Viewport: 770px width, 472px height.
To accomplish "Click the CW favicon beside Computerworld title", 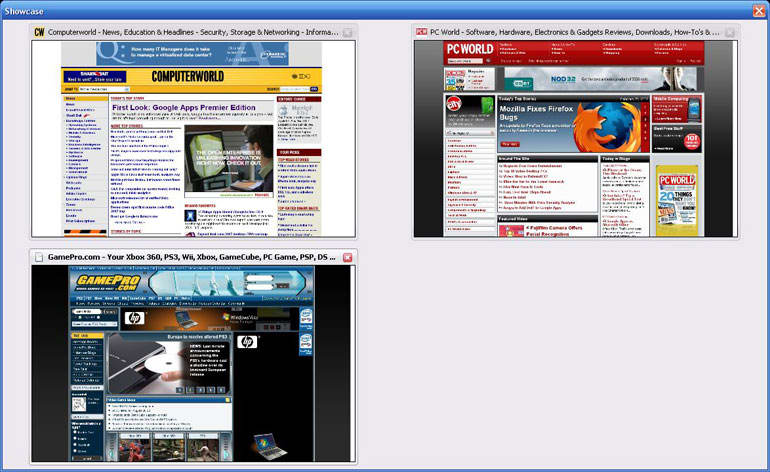I will (39, 32).
